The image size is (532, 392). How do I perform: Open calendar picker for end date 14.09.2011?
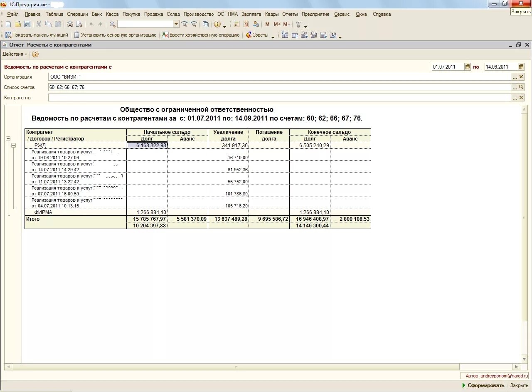(521, 67)
